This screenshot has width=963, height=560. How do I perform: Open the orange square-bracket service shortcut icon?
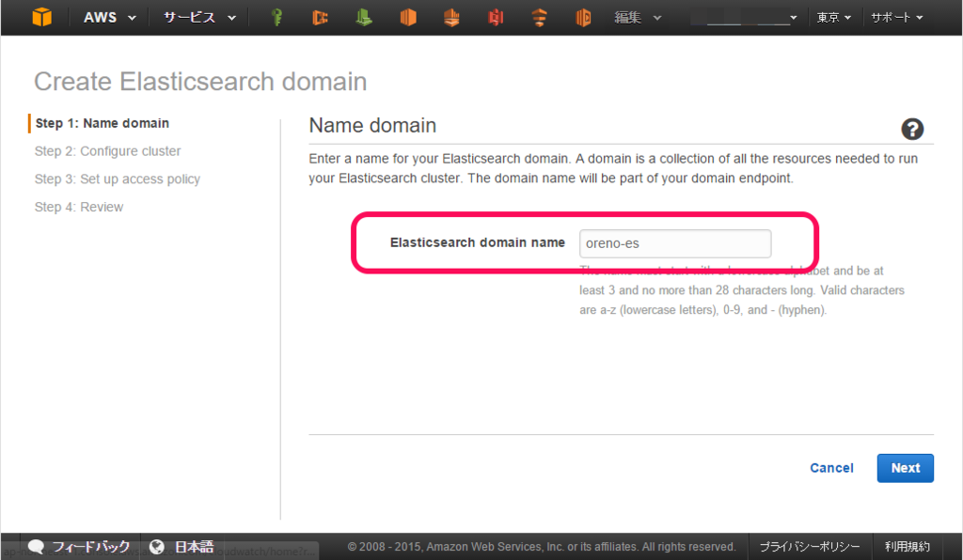[320, 18]
